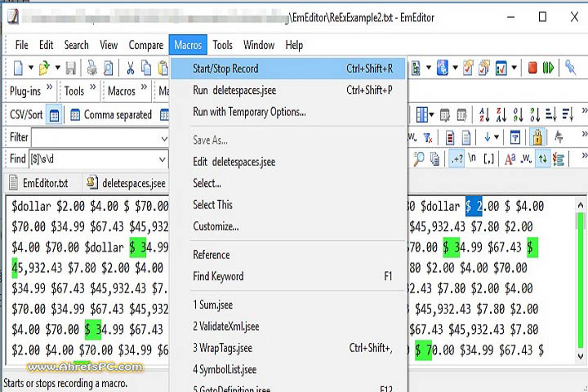
Task: Open Print Preview with the magnifier-page icon
Action: pyautogui.click(x=109, y=68)
